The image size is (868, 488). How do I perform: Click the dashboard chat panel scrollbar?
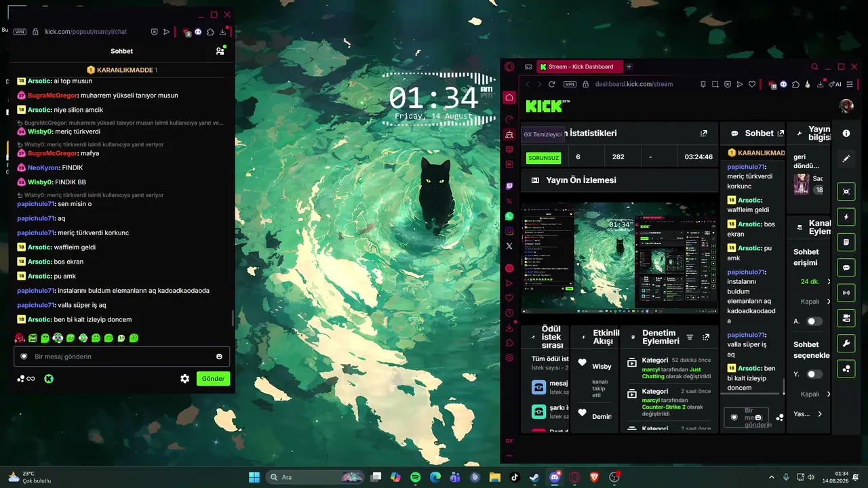coord(784,386)
